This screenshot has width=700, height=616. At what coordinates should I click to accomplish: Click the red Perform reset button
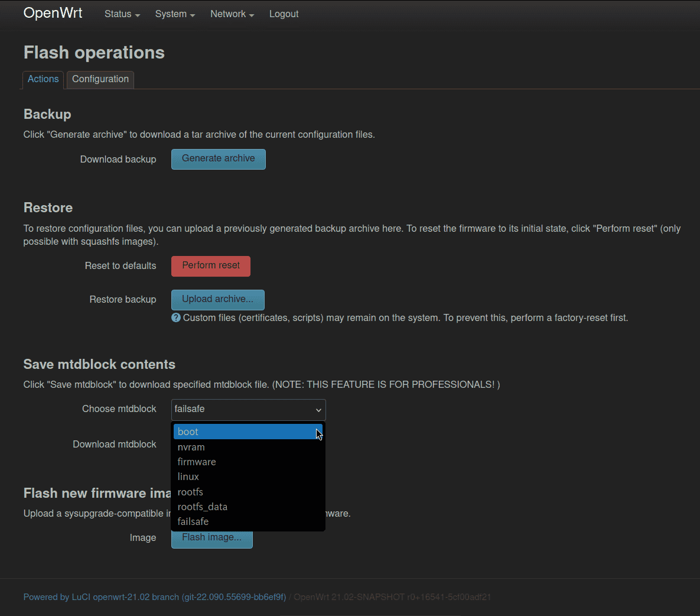tap(211, 266)
